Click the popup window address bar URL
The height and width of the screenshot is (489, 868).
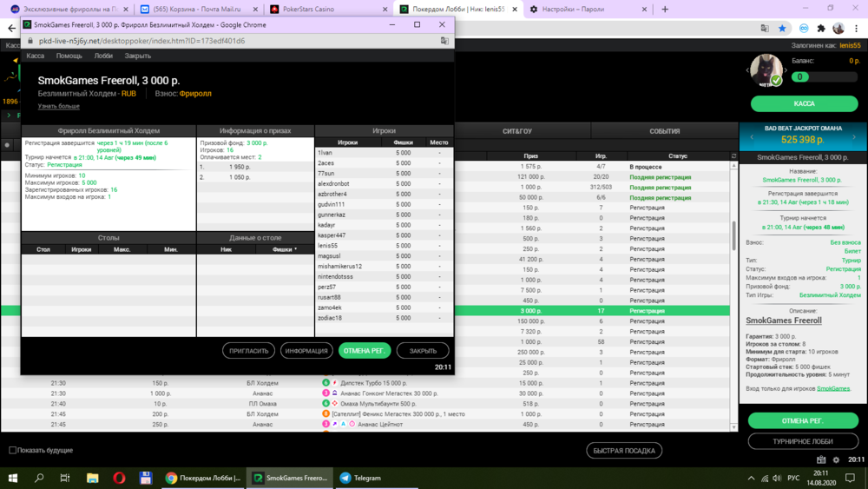(x=141, y=41)
